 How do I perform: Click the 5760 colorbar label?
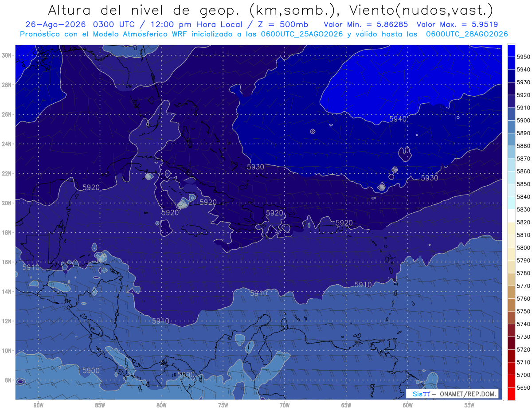click(x=524, y=298)
